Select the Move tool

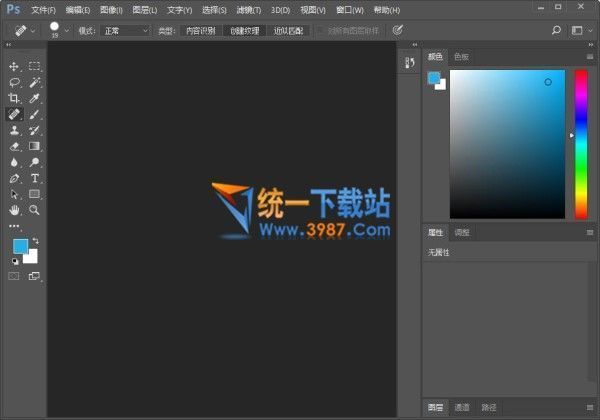(x=14, y=66)
